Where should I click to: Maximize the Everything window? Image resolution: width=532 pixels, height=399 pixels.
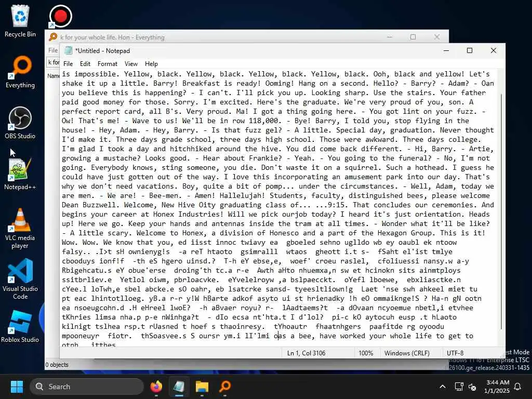(413, 37)
